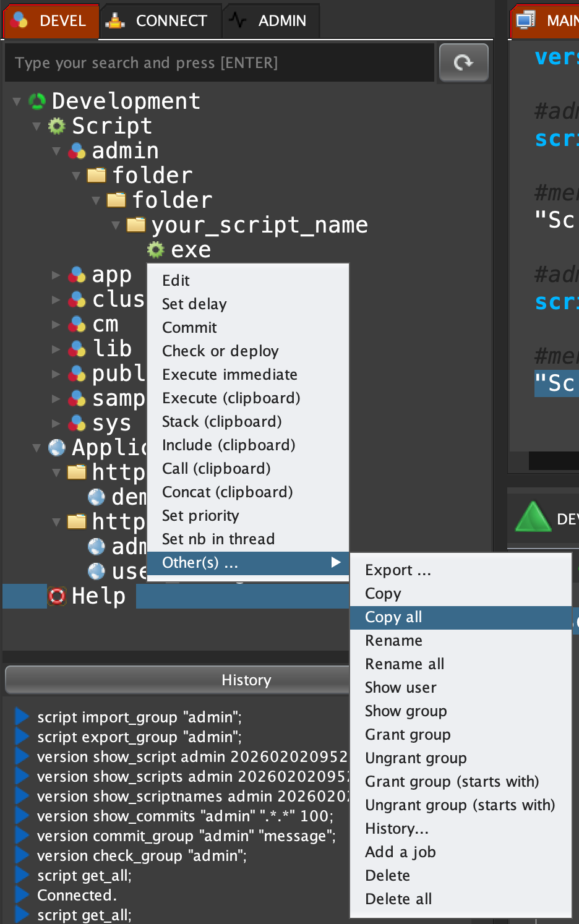Screen dimensions: 579x924
Task: Expand the sys group node
Action: [57, 424]
